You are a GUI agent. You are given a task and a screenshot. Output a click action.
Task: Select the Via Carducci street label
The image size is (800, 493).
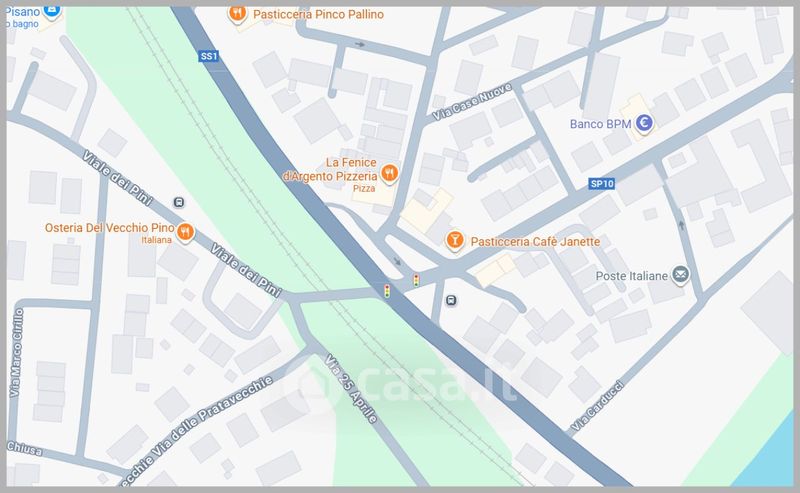coord(597,406)
